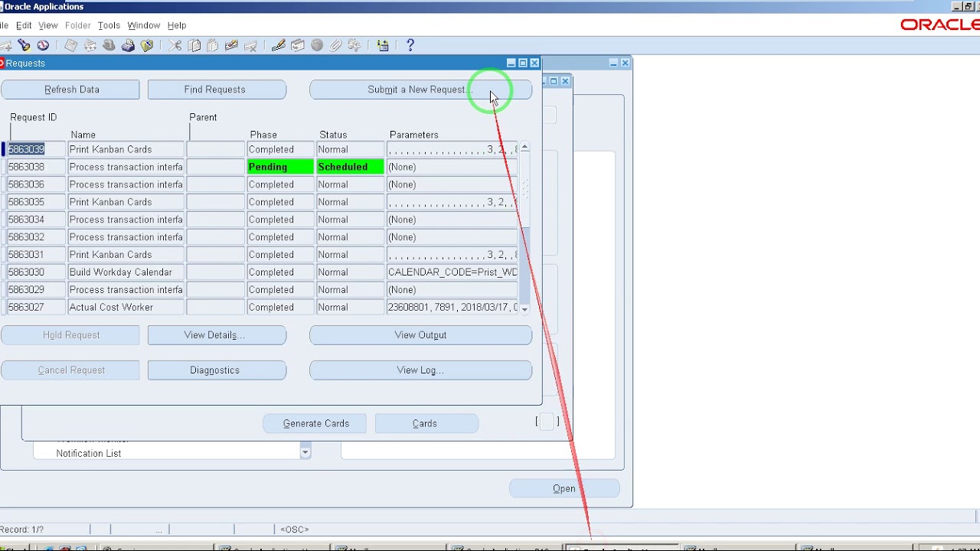Image resolution: width=980 pixels, height=551 pixels.
Task: Click the Copy toolbar icon
Action: click(x=194, y=46)
